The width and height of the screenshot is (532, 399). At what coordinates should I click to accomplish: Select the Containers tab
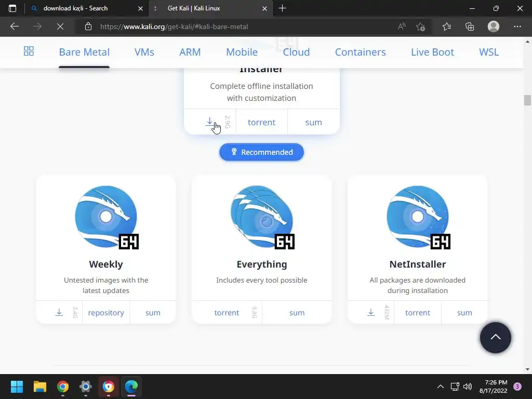361,52
